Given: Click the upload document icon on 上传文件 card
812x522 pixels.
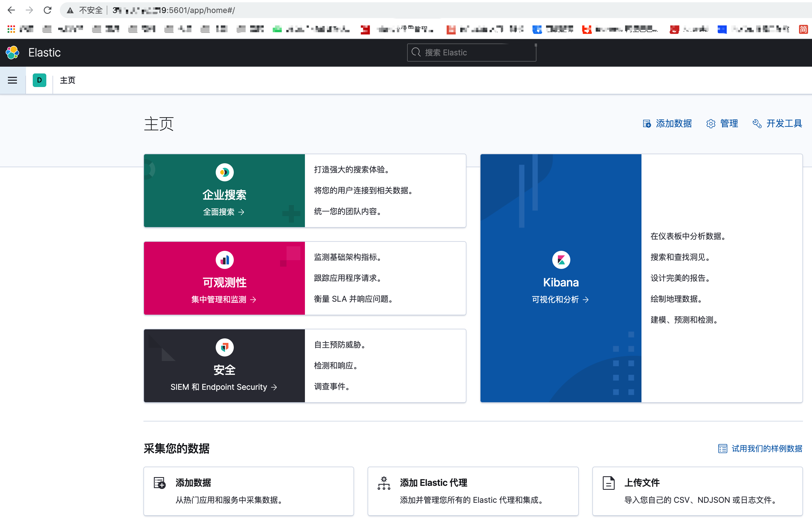Looking at the screenshot, I should [x=608, y=483].
